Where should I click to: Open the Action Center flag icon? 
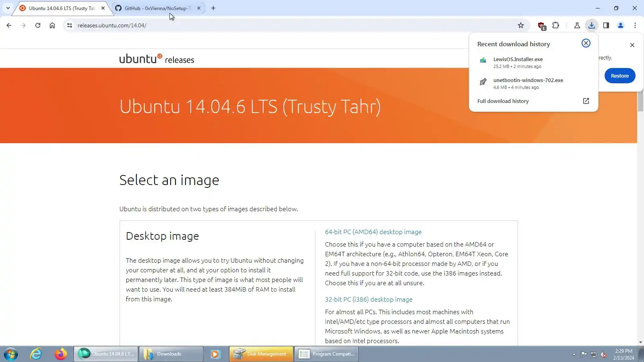point(584,354)
